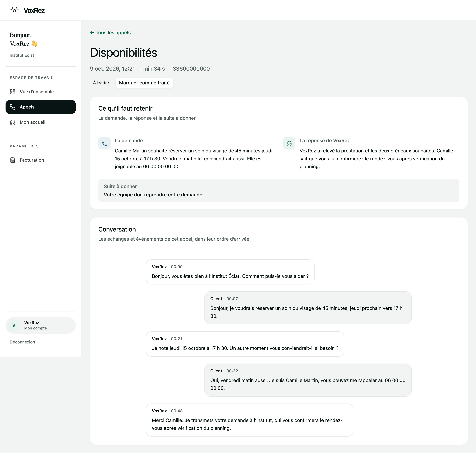Click the Vue d'ensemble grid icon

(x=13, y=92)
